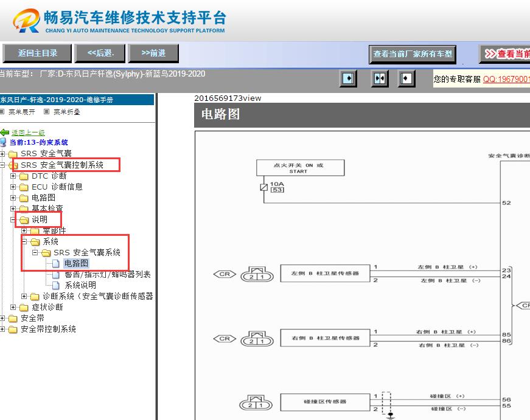Click 诊断系统 folder icon

[x=35, y=297]
